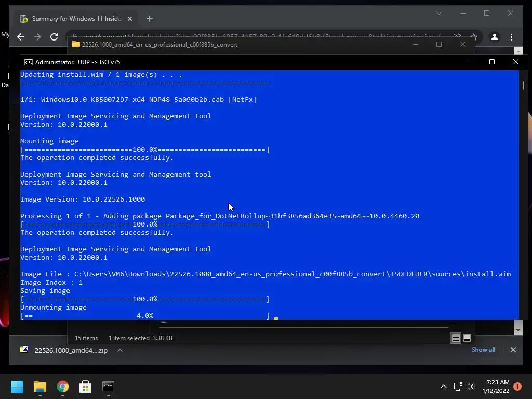This screenshot has height=399, width=532.
Task: Click Show all downloads link
Action: (x=483, y=350)
